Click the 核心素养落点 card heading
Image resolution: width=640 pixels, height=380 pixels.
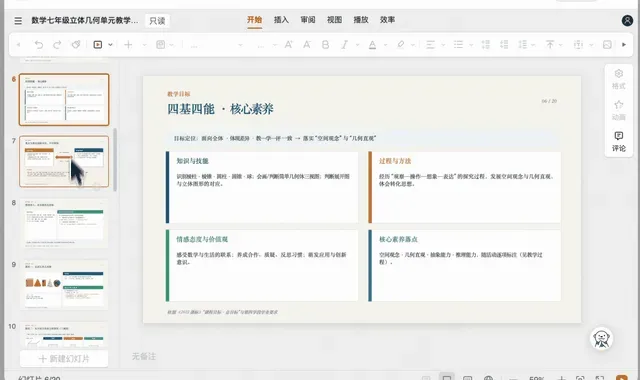coord(398,239)
